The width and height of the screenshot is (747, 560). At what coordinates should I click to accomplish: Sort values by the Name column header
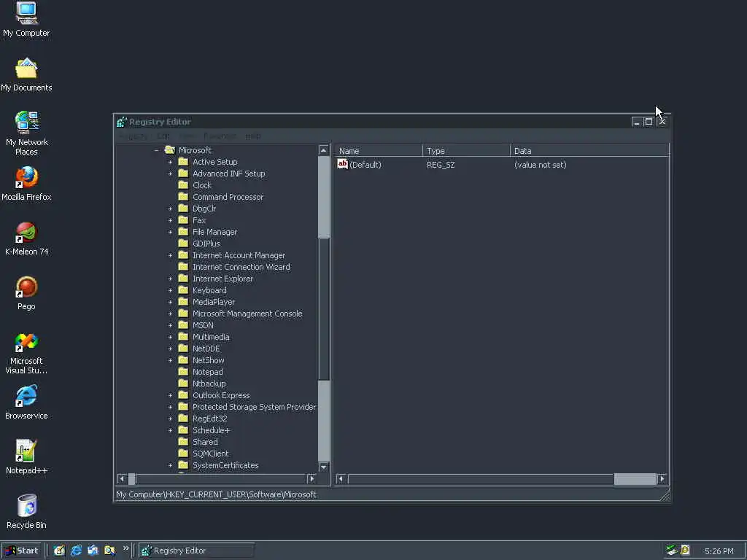pyautogui.click(x=379, y=151)
